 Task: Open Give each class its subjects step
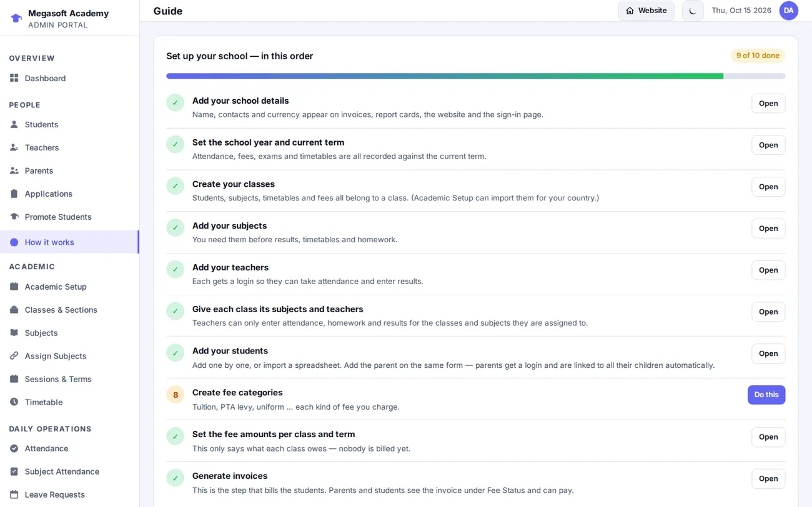768,312
